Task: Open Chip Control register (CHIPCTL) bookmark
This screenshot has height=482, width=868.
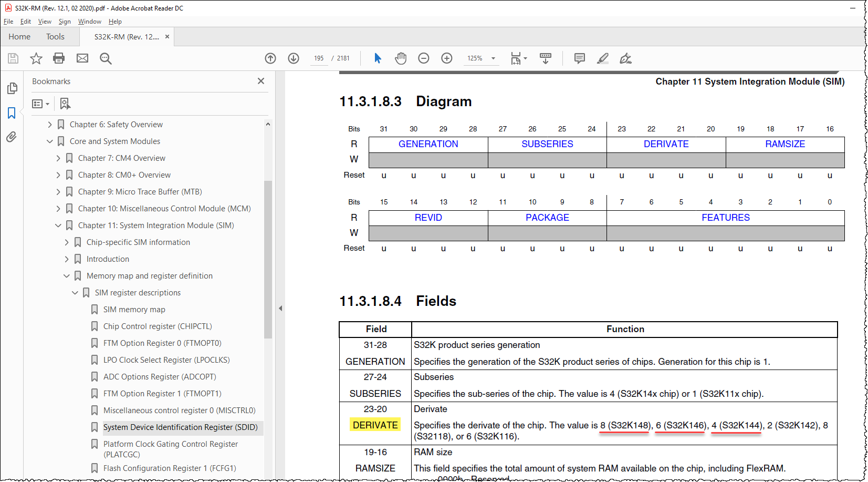Action: pos(158,326)
